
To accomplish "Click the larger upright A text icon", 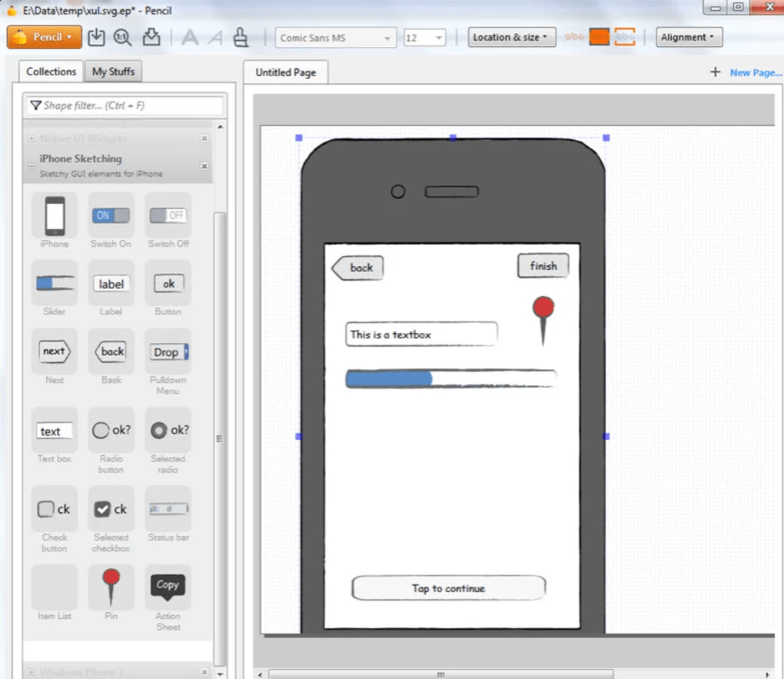I will (x=190, y=38).
